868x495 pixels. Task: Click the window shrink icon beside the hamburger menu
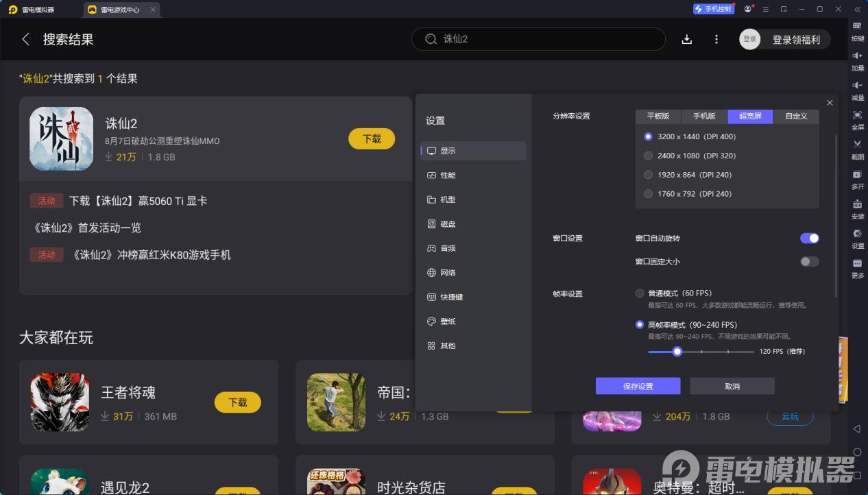(784, 9)
